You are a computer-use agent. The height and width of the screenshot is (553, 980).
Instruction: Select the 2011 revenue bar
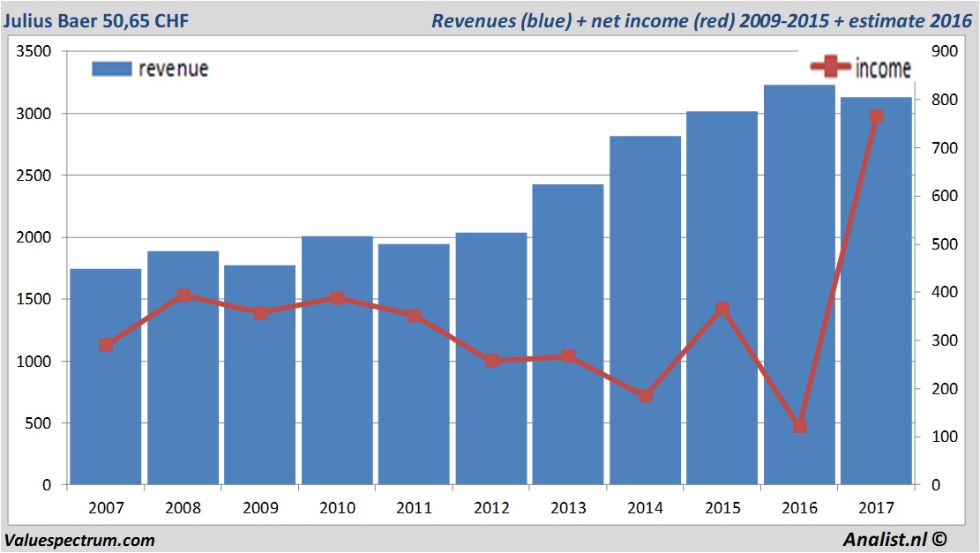[x=414, y=364]
